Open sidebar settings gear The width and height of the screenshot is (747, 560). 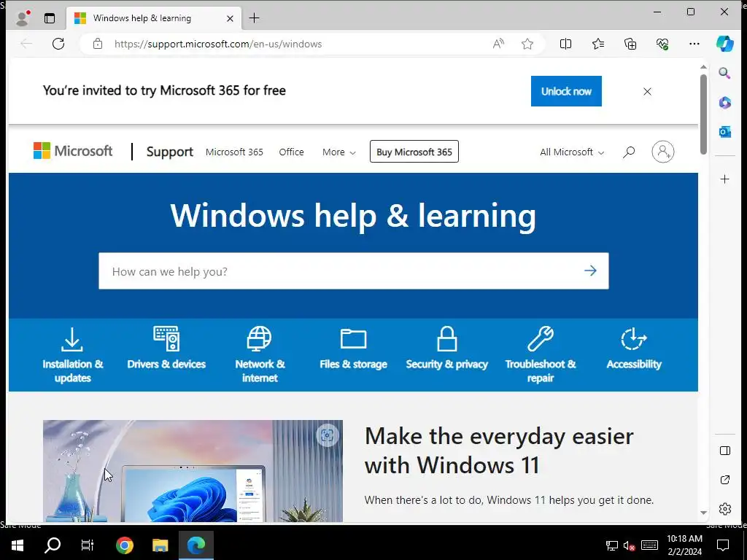pos(724,508)
